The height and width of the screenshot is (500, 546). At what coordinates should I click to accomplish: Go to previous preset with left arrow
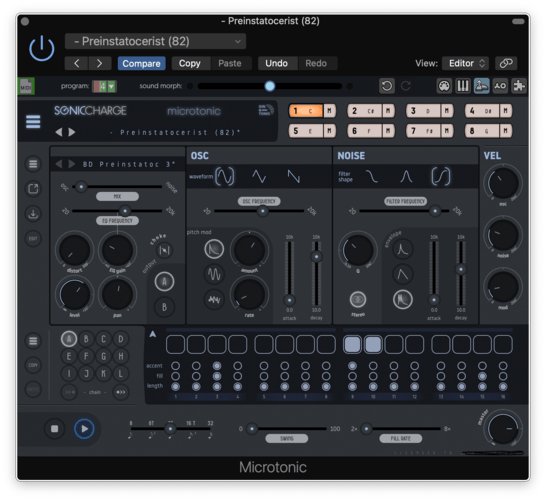point(77,63)
